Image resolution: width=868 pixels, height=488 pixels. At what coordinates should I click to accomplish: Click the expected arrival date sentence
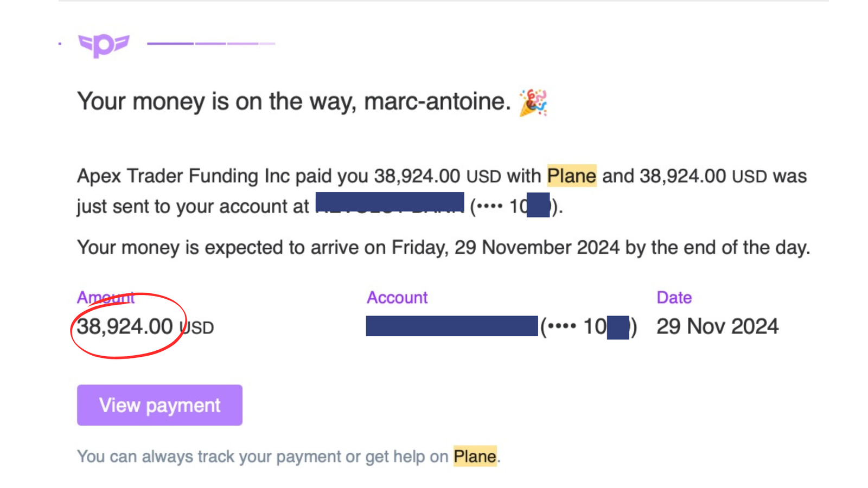point(443,248)
